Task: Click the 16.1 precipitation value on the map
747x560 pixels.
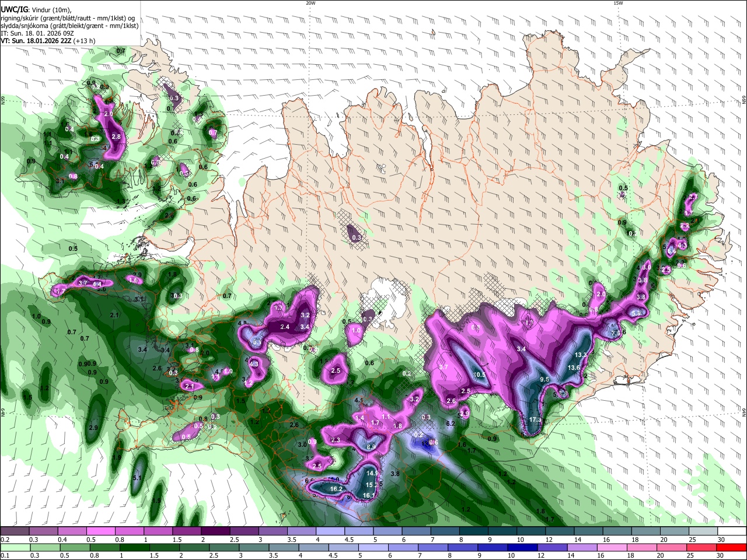Action: pos(368,496)
